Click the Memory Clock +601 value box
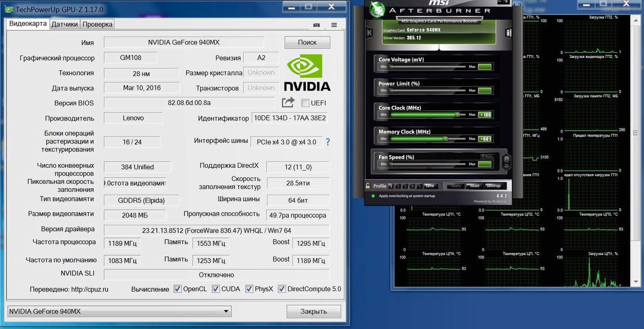 tap(485, 139)
